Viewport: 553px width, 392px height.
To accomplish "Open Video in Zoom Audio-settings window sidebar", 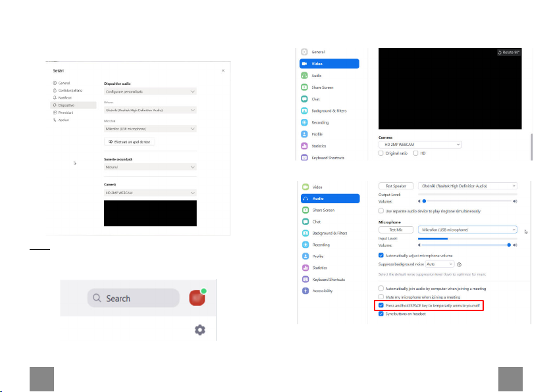I will (x=313, y=187).
